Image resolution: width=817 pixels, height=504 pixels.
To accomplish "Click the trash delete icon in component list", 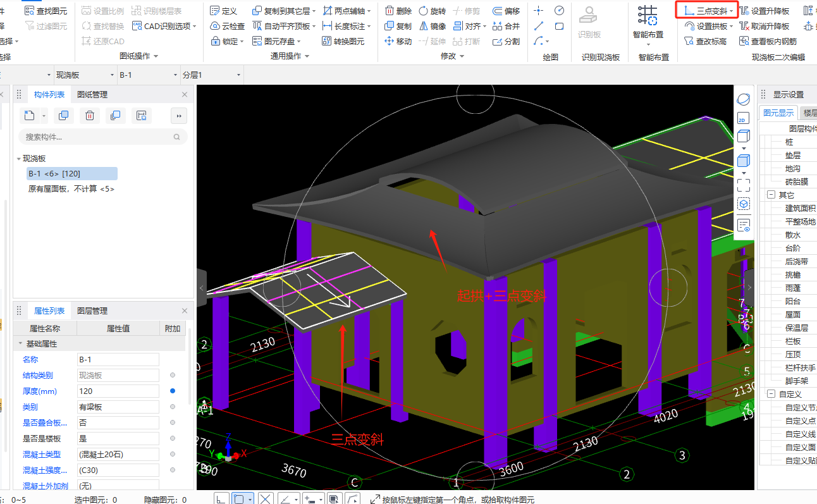I will click(90, 116).
